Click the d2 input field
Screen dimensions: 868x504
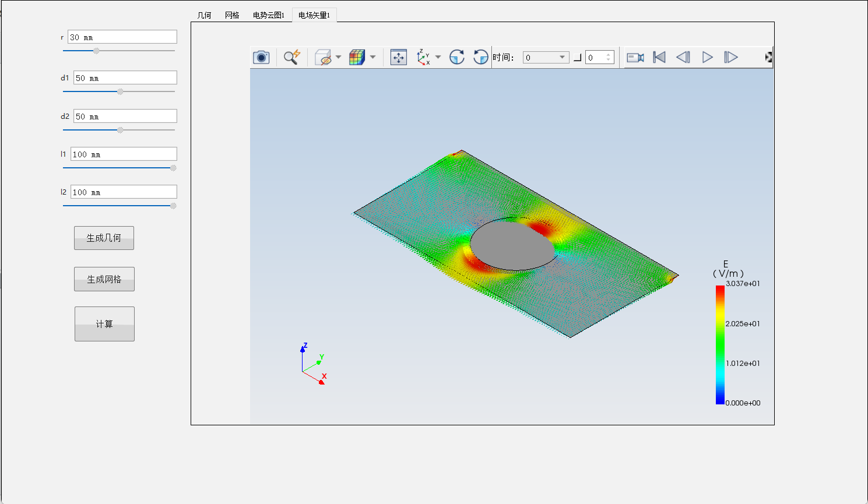point(125,116)
